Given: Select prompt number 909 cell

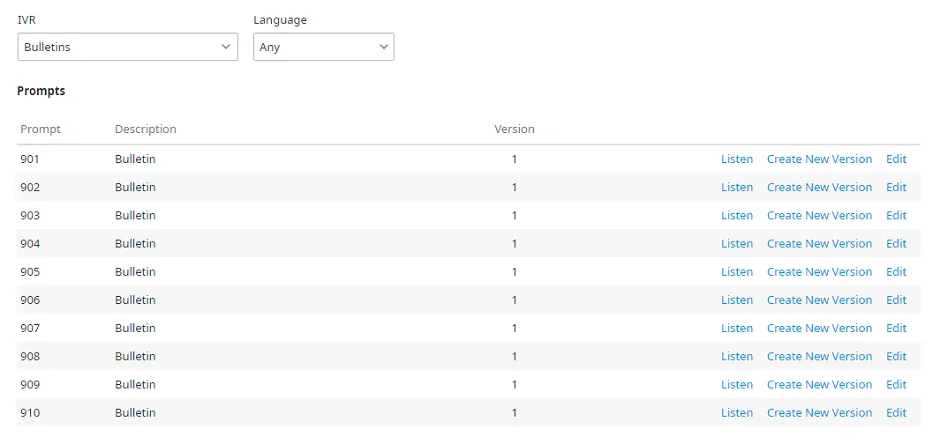Looking at the screenshot, I should (x=30, y=384).
